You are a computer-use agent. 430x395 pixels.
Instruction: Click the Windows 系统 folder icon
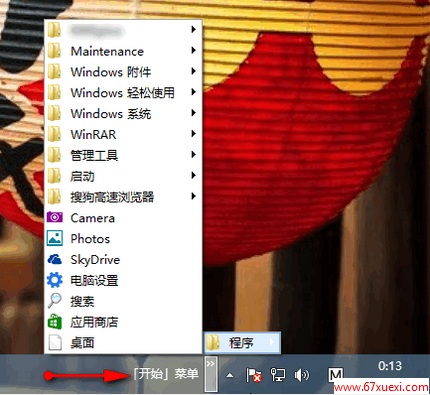click(x=54, y=114)
